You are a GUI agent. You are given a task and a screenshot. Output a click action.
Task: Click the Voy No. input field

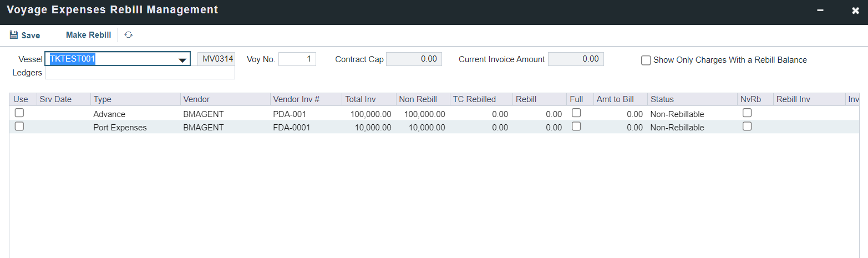(297, 59)
